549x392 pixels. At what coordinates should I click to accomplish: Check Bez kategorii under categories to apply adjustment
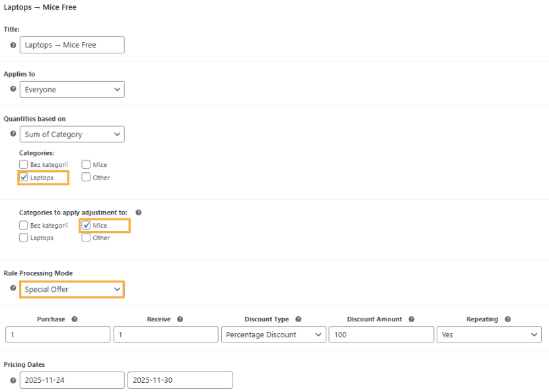[x=24, y=226]
